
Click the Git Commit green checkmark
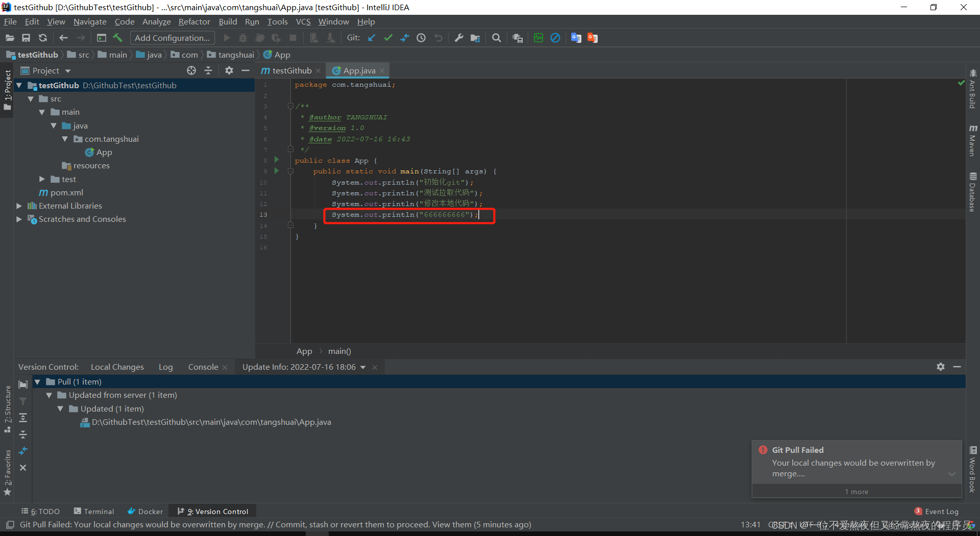[388, 38]
